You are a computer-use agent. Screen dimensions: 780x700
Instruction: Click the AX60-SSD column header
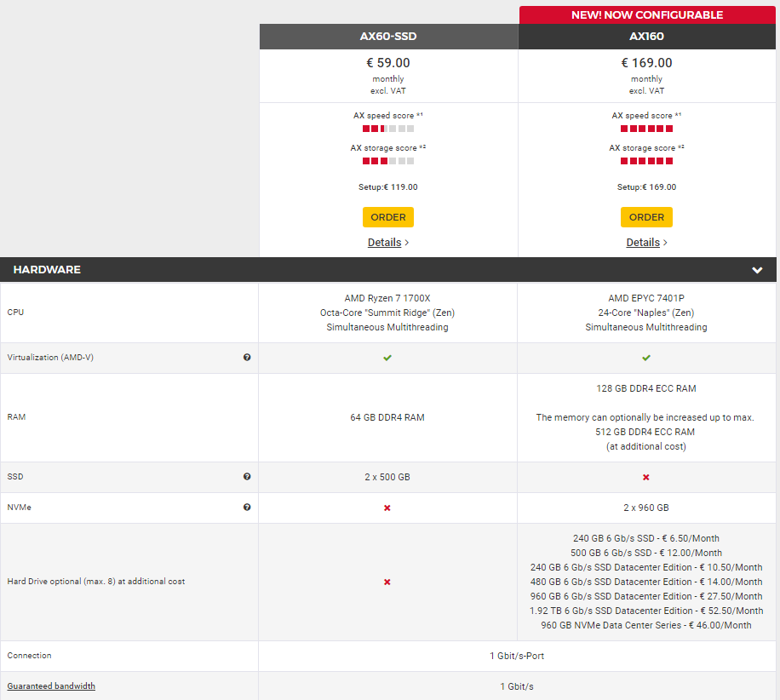coord(388,37)
